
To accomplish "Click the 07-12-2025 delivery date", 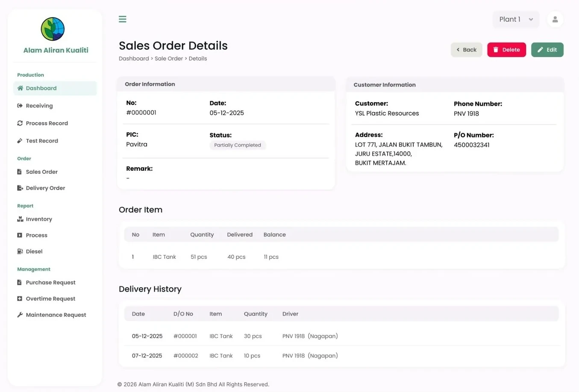I will tap(147, 356).
